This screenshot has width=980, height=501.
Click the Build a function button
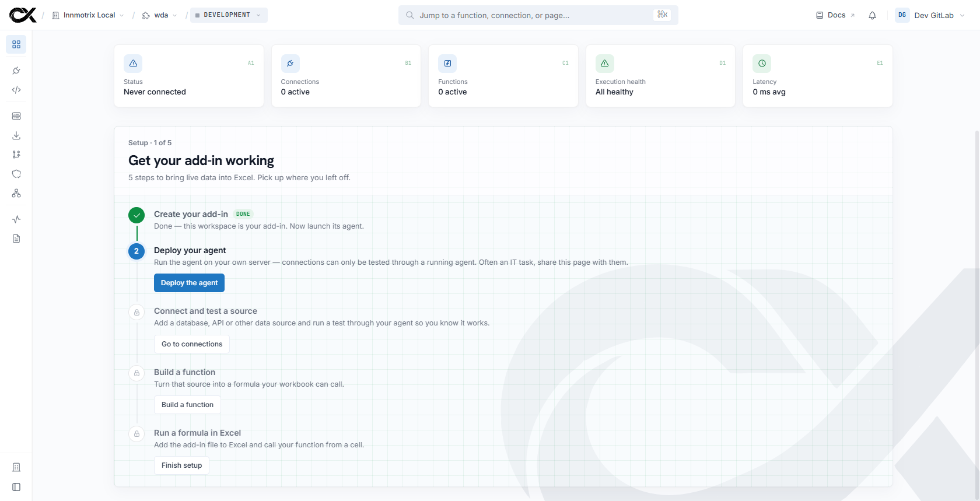pyautogui.click(x=187, y=405)
